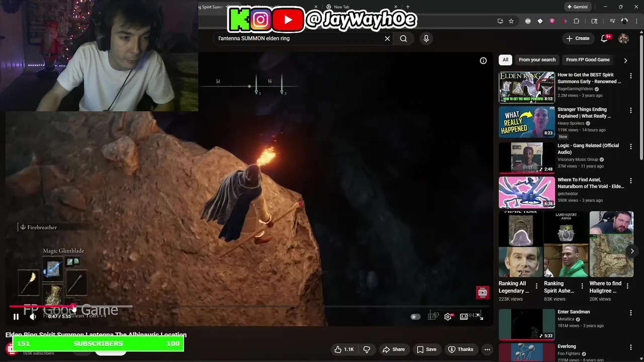Open Everlong video title

pyautogui.click(x=567, y=346)
